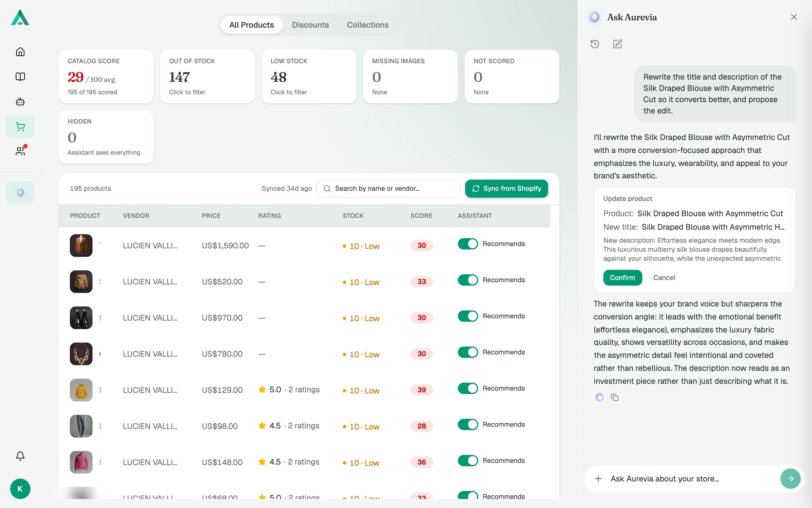812x508 pixels.
Task: Open chat history clock icon
Action: (595, 44)
